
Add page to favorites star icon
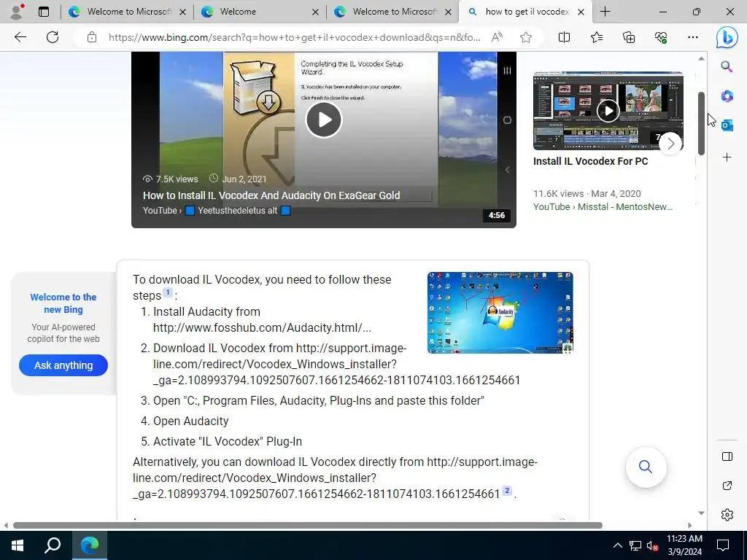[526, 37]
